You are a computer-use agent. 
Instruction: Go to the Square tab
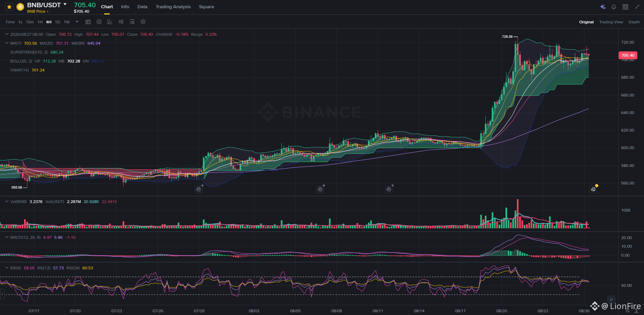206,7
